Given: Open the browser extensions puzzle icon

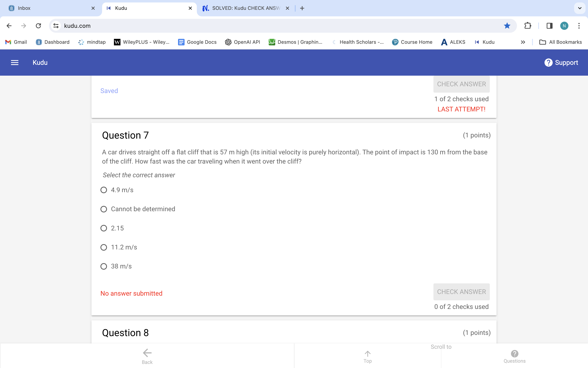Looking at the screenshot, I should pos(528,26).
